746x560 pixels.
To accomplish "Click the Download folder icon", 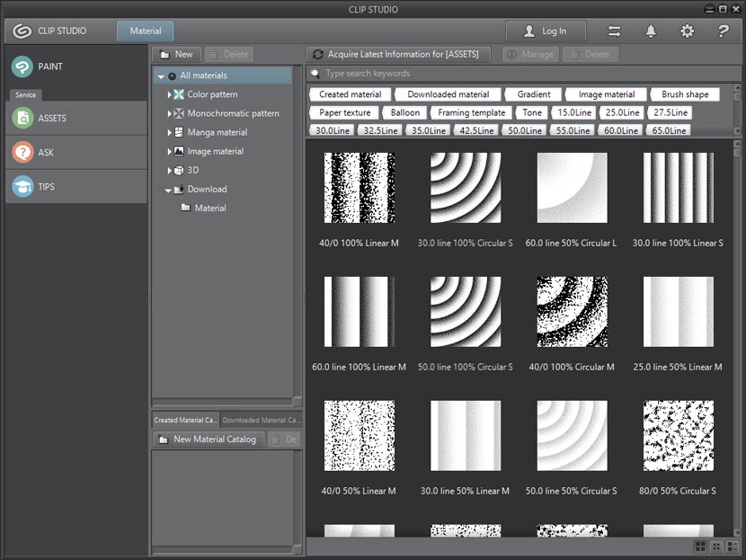I will tap(179, 190).
